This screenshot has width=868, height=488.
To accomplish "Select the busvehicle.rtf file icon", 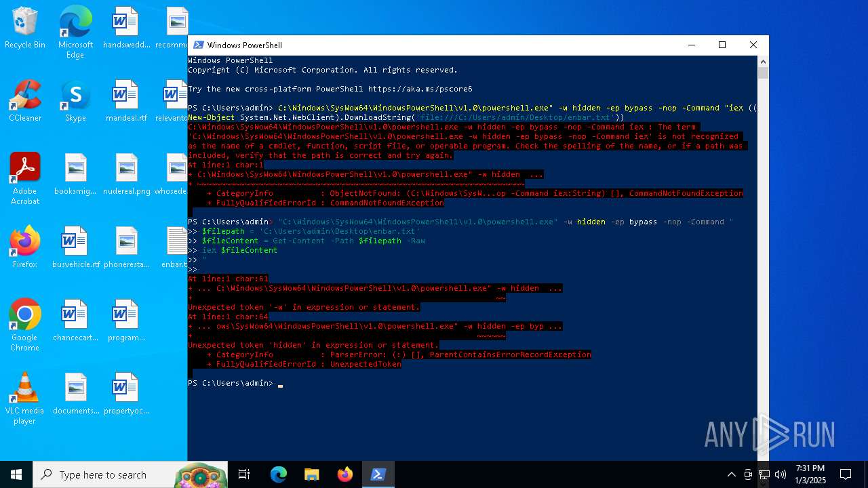I will click(x=75, y=247).
